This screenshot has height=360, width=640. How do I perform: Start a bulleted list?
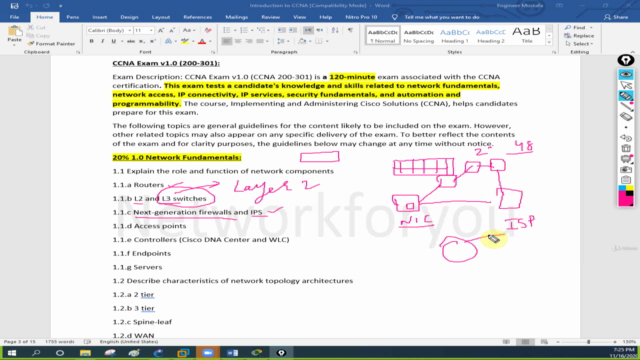tap(227, 30)
